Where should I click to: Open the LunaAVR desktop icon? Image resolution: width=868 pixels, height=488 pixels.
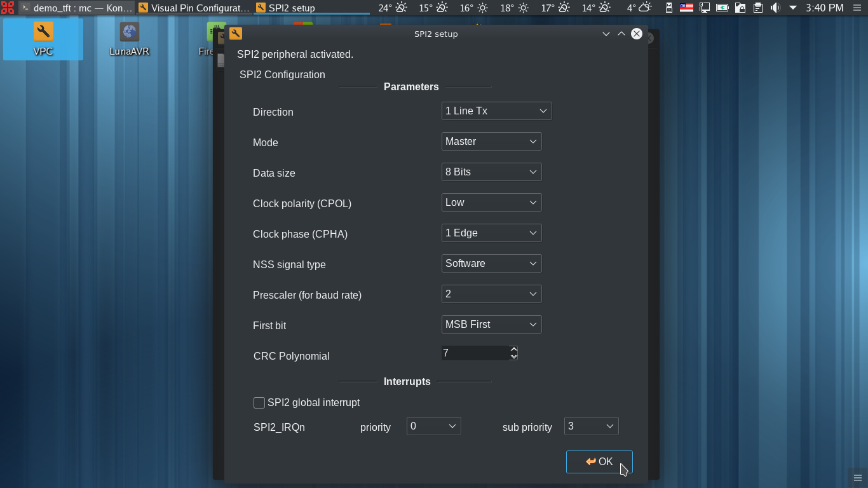(129, 38)
